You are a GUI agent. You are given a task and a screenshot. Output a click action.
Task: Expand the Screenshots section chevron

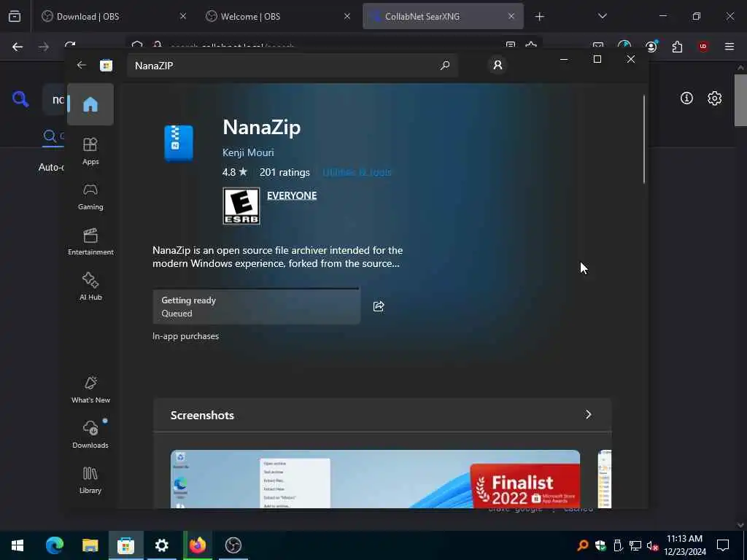[x=589, y=415]
